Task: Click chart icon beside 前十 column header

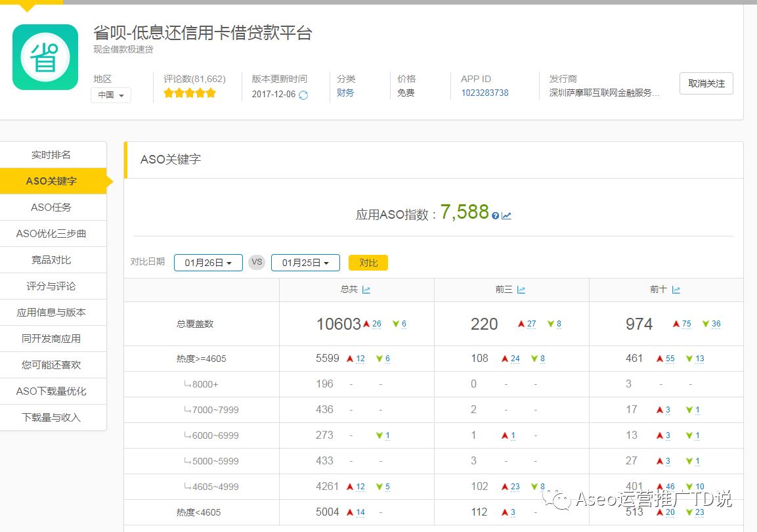Action: (676, 290)
